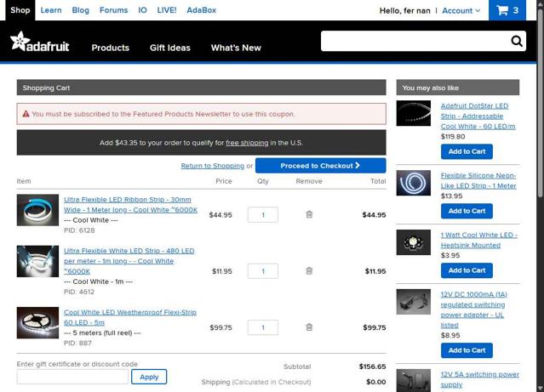This screenshot has height=392, width=544.
Task: Edit quantity for item PID 6128
Action: [263, 215]
